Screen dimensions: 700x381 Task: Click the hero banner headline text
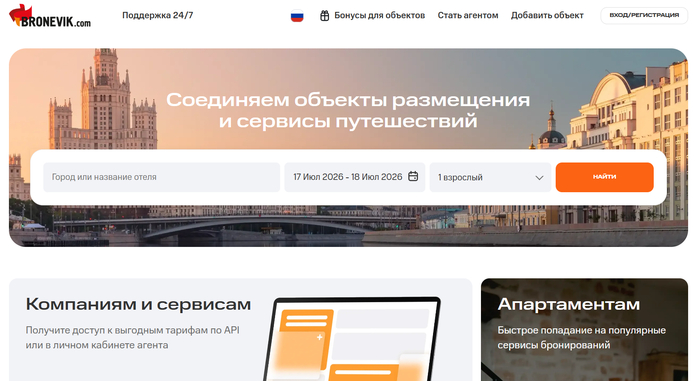pos(348,110)
